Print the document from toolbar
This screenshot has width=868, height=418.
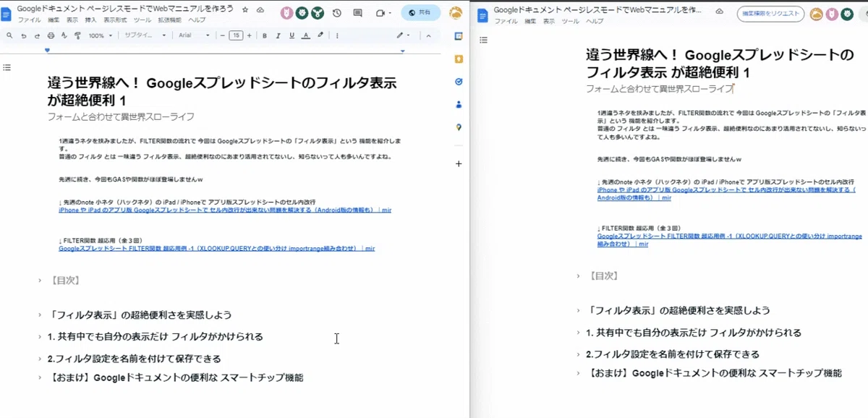pyautogui.click(x=50, y=35)
